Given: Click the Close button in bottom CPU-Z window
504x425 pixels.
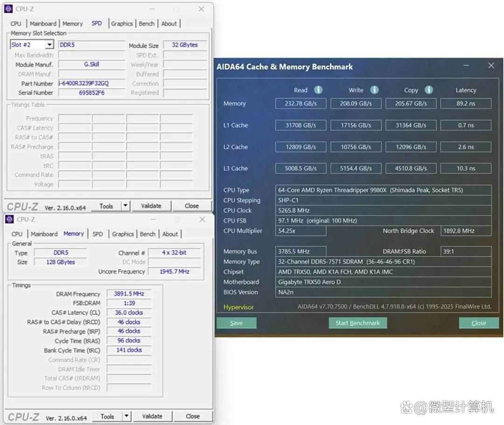Looking at the screenshot, I should coord(193,416).
